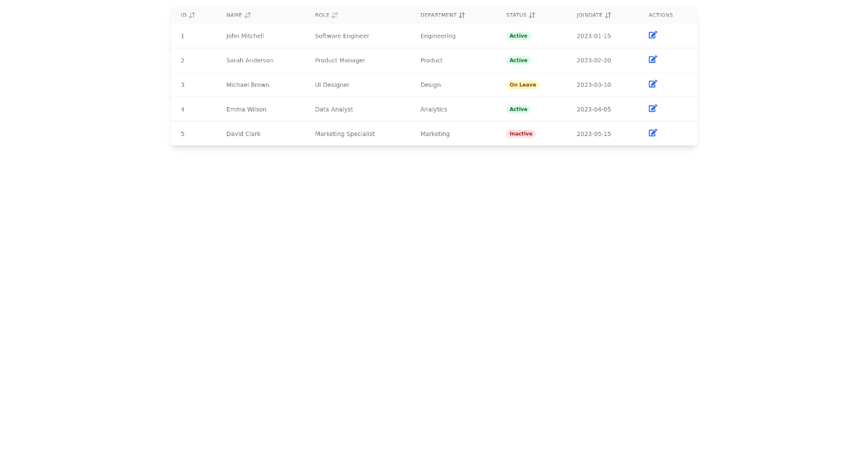Click the ACTIONS column header
Image resolution: width=868 pixels, height=456 pixels.
click(660, 14)
